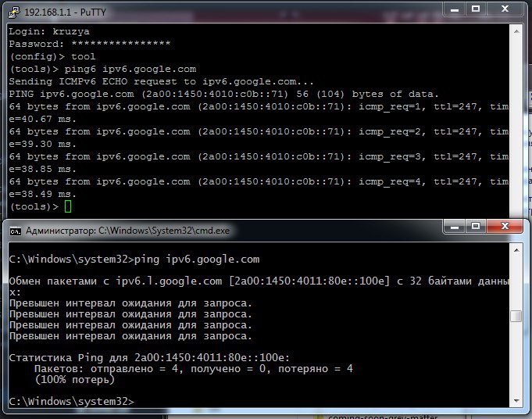Click the green cursor at the PuTTY (tools)> prompt
The height and width of the screenshot is (419, 532).
tap(68, 206)
